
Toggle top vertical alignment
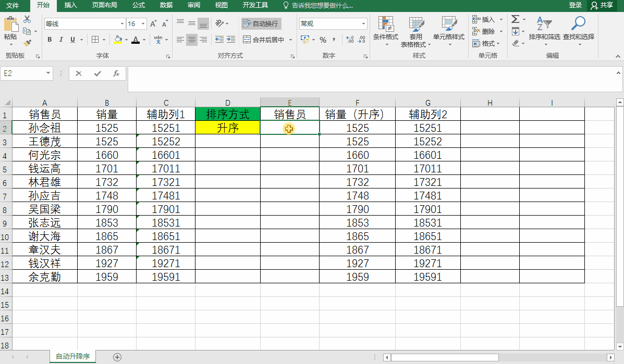180,23
